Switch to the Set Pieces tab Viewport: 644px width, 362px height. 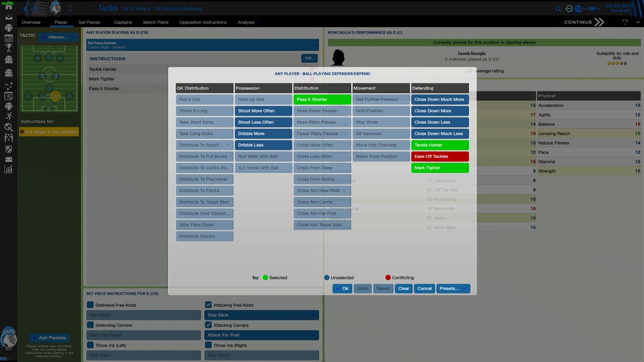[89, 22]
